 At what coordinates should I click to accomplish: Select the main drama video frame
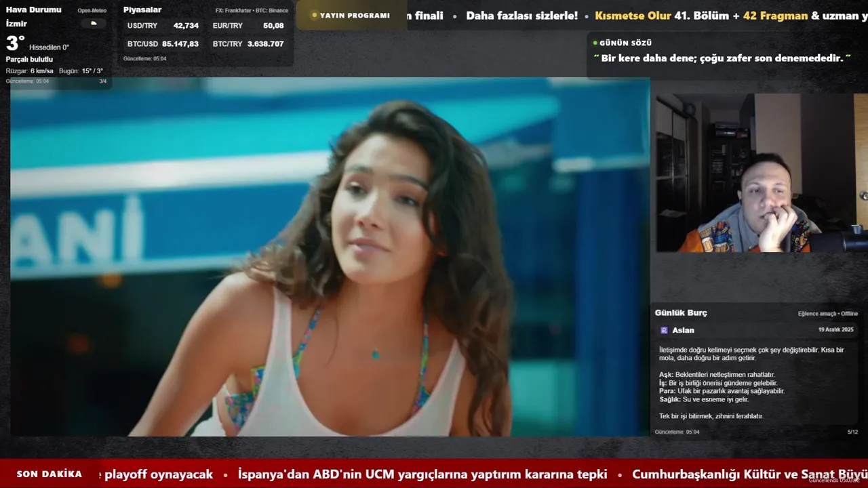330,256
